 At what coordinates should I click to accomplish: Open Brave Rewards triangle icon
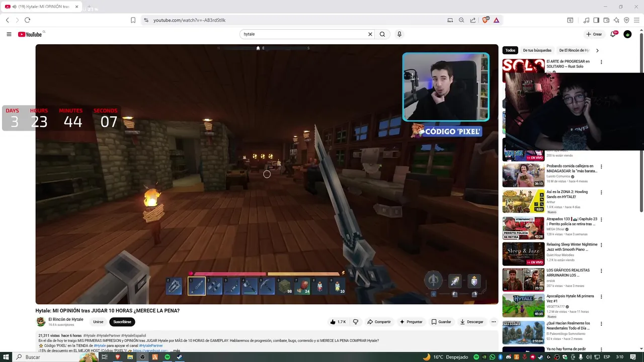(x=497, y=20)
